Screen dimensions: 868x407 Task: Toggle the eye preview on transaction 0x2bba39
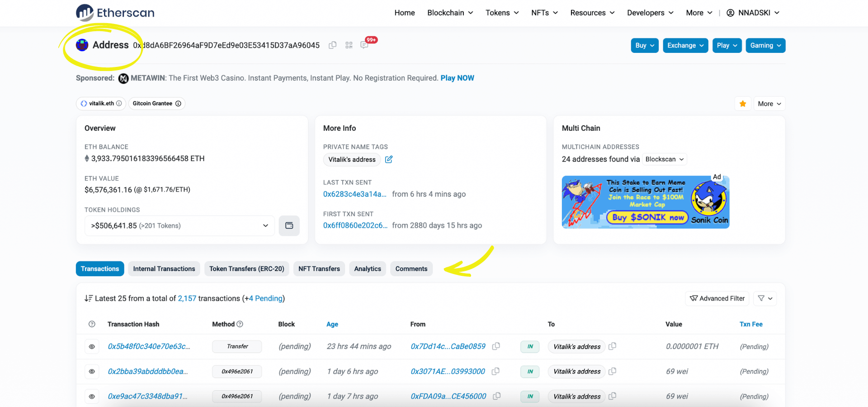[92, 371]
